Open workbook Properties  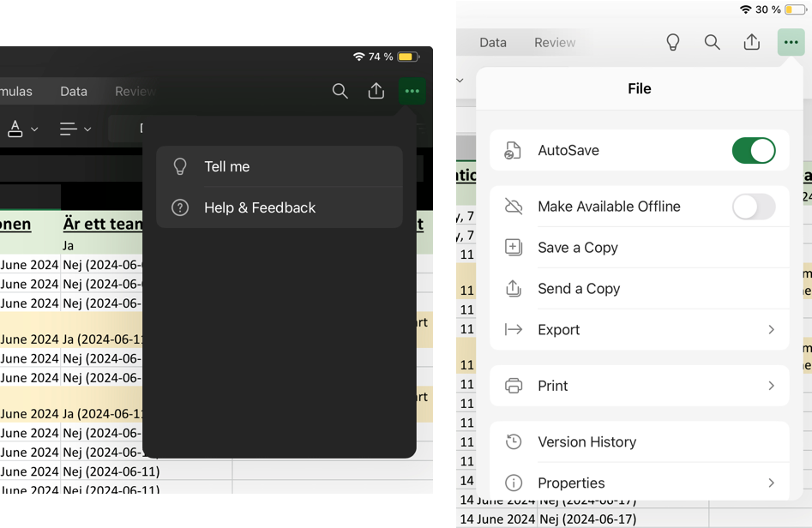(571, 483)
